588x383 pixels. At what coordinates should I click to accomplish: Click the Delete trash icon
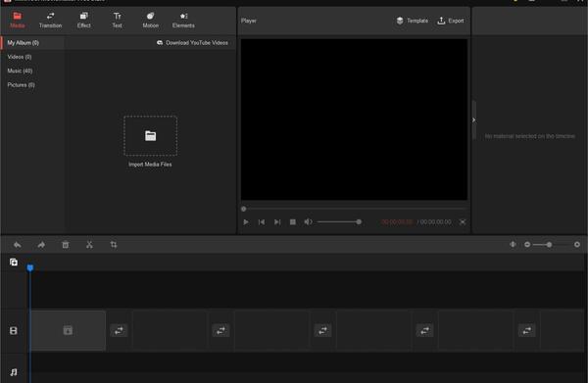click(66, 245)
